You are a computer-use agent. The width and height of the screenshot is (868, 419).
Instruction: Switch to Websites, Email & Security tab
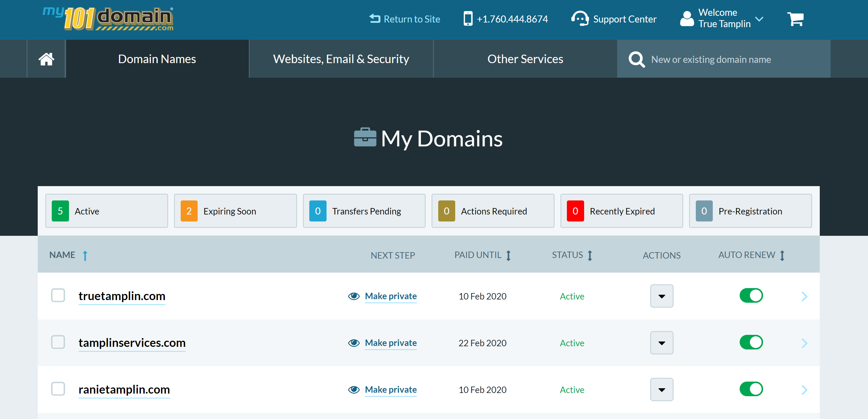[x=341, y=59]
